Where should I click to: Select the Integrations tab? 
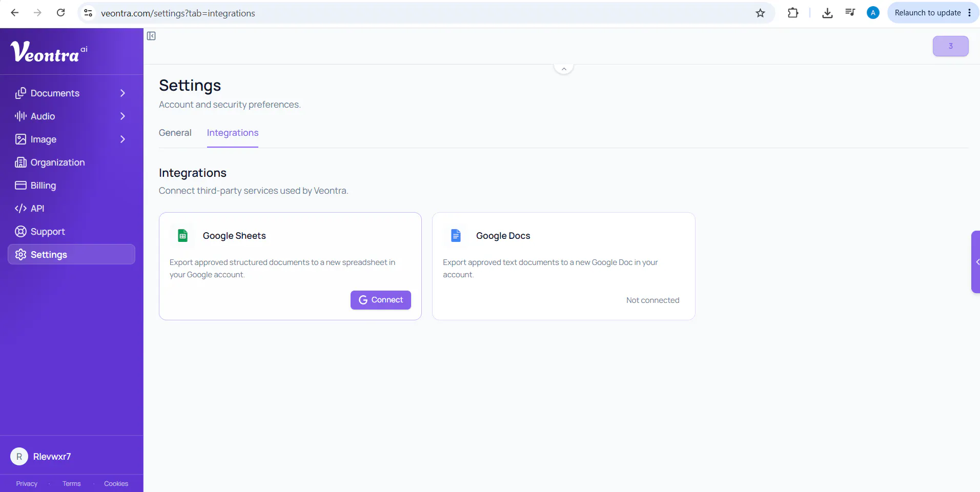233,133
